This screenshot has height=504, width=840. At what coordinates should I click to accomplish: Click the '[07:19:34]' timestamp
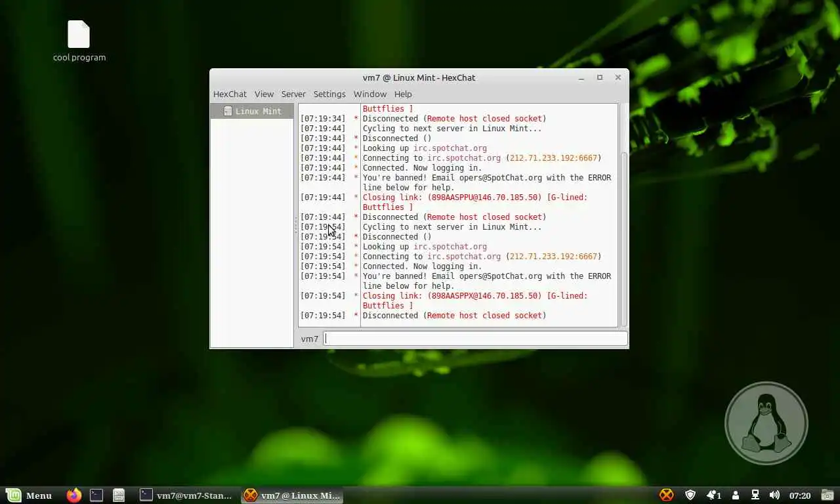323,119
